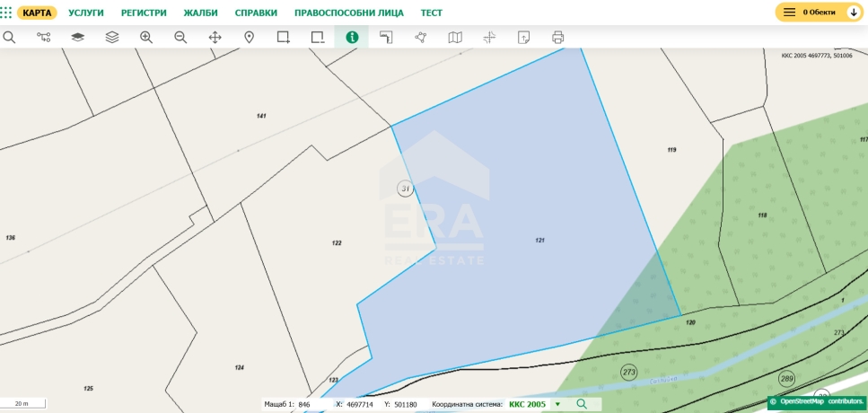Click the circled 273 marker on map

(629, 371)
